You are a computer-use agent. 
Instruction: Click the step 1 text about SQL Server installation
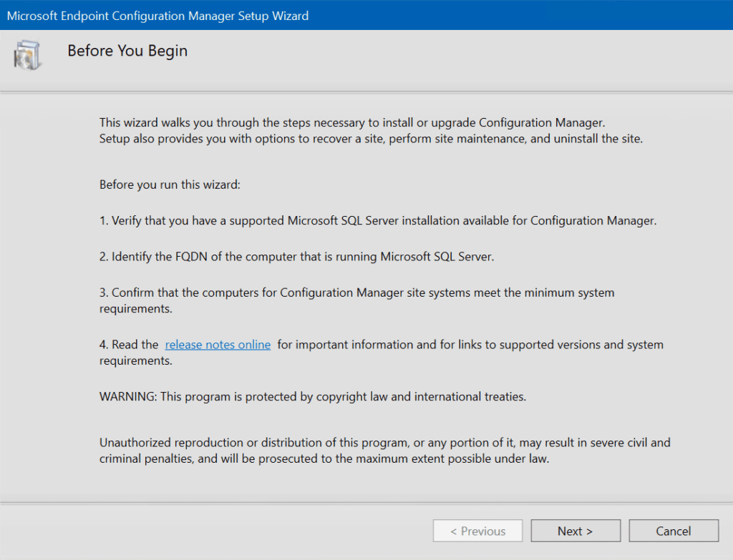point(378,220)
